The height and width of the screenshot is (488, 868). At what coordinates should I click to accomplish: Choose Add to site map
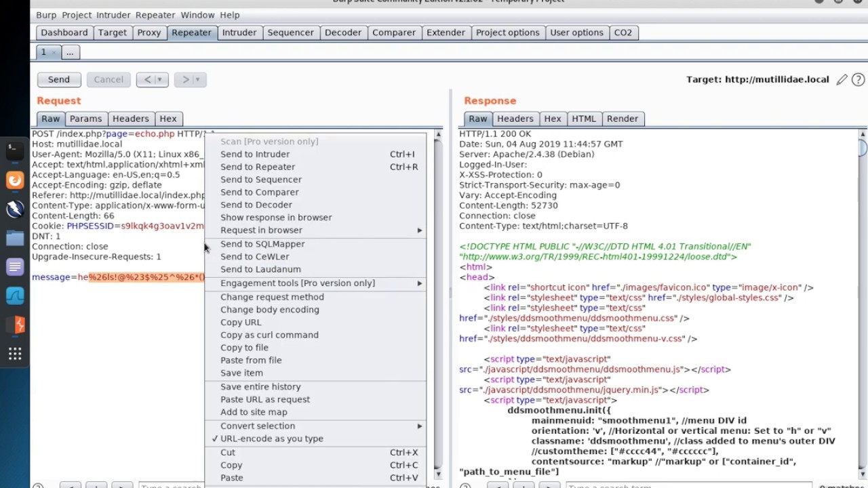pos(316,412)
